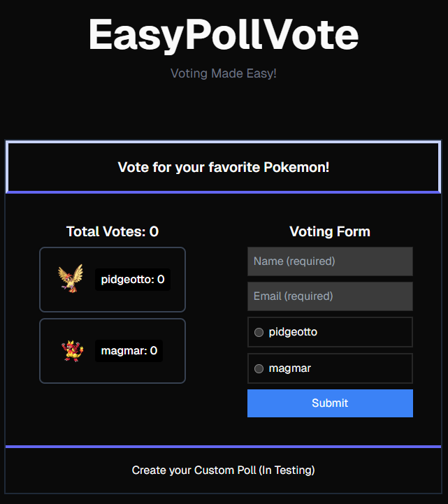
Task: Click the "magmar: 0" vote count label
Action: point(129,351)
